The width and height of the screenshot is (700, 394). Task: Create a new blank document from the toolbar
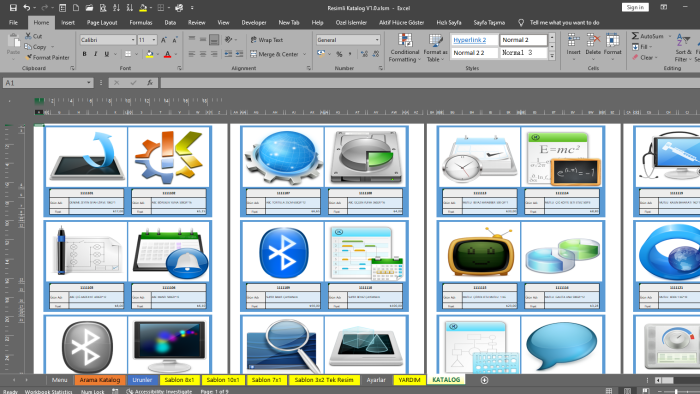pyautogui.click(x=76, y=8)
